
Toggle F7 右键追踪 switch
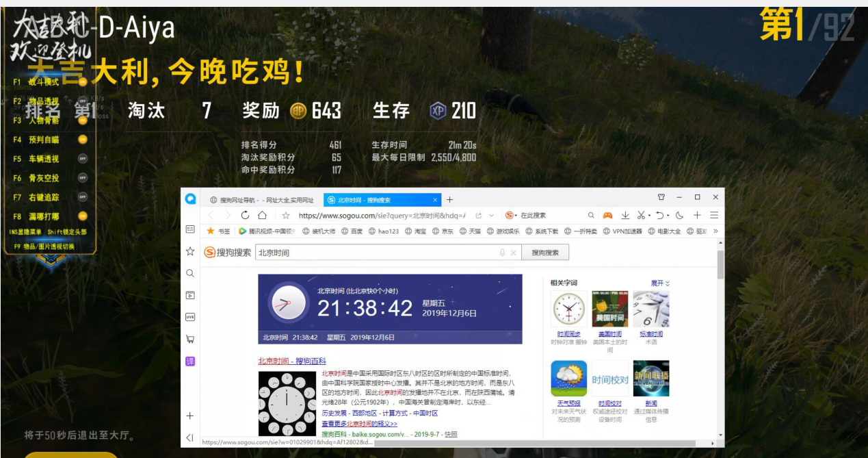point(82,196)
